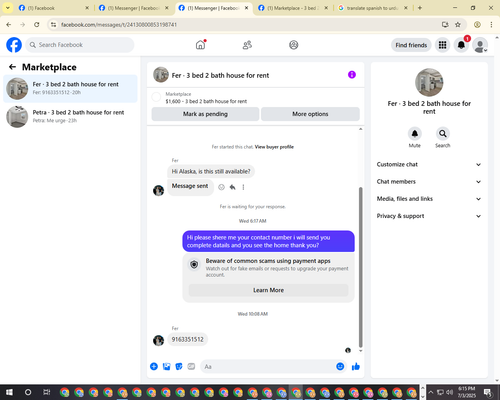Select the Petra conversation in Marketplace list
Image resolution: width=500 pixels, height=400 pixels.
click(x=70, y=117)
